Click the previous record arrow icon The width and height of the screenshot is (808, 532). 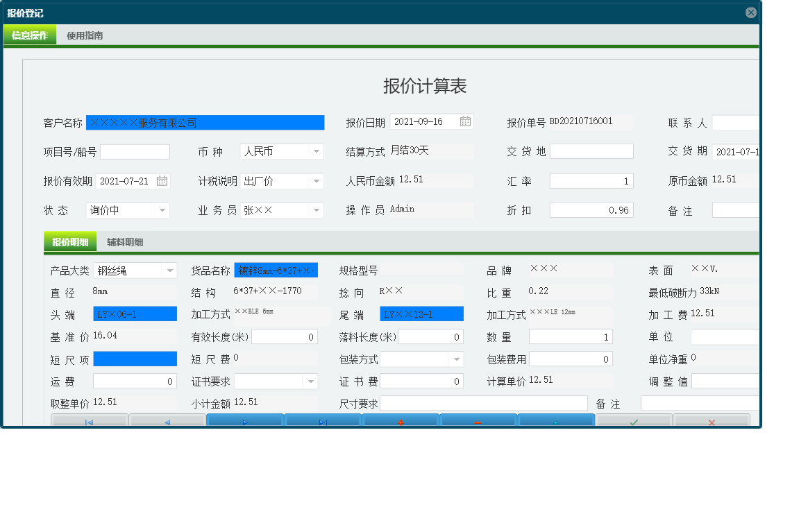(167, 420)
